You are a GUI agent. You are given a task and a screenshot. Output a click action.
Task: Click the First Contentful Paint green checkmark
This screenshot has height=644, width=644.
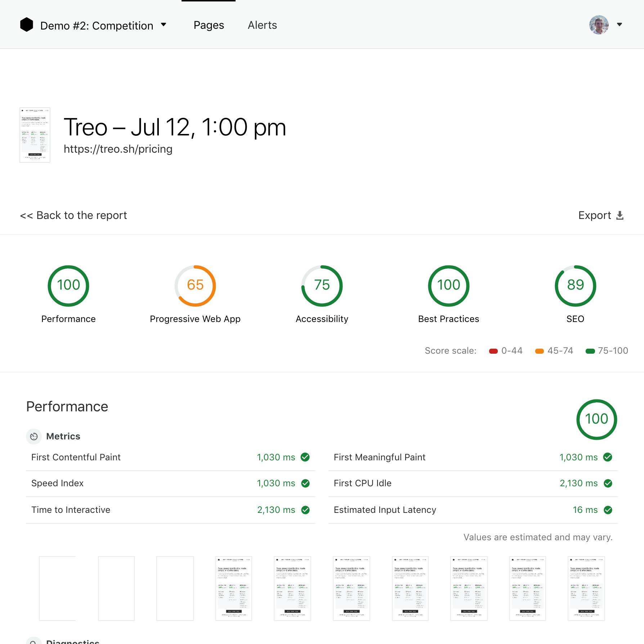(305, 457)
